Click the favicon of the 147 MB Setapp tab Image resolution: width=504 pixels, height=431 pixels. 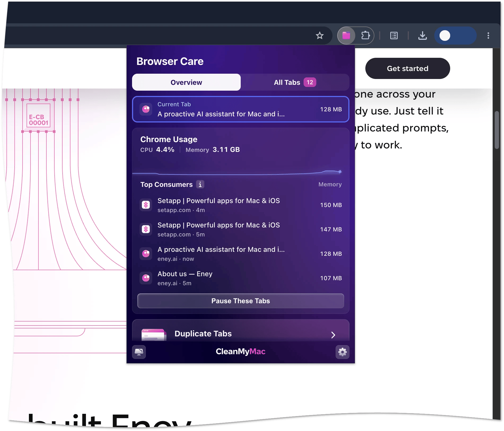point(146,229)
